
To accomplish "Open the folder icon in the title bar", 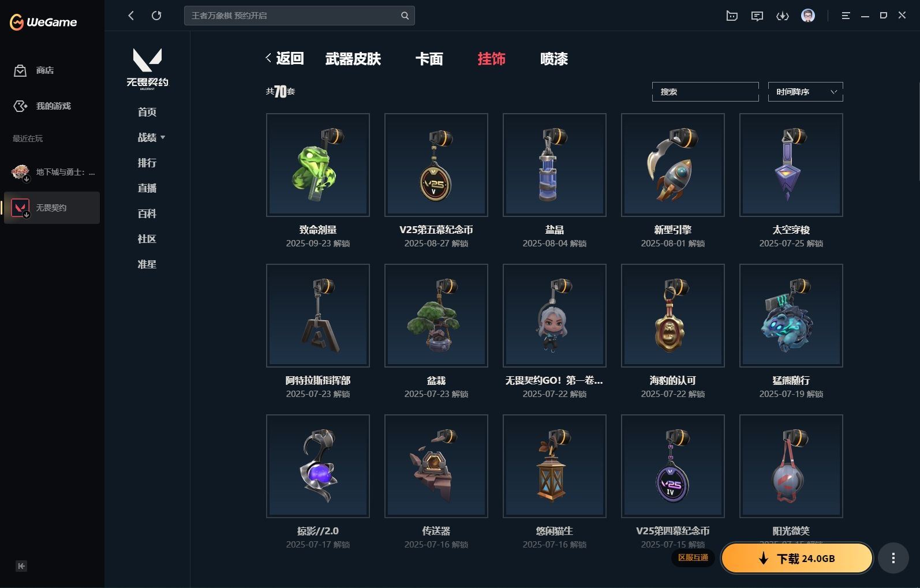I will (732, 16).
